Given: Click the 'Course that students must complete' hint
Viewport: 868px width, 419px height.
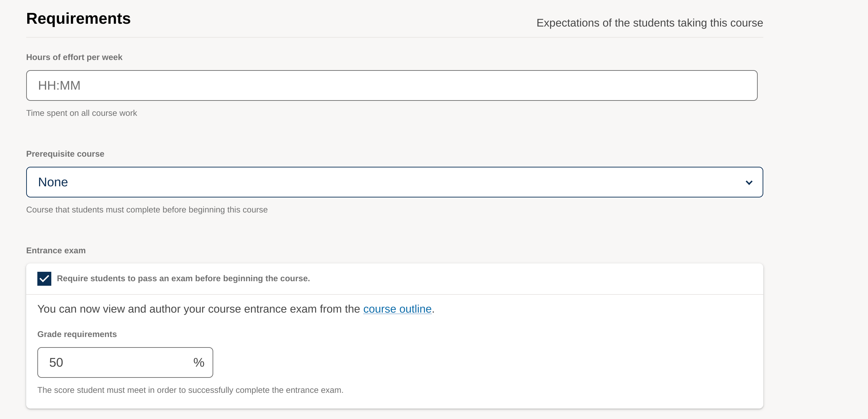Looking at the screenshot, I should [x=147, y=210].
